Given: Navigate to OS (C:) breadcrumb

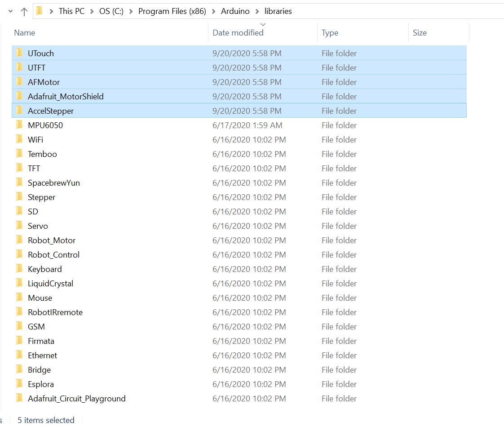Looking at the screenshot, I should (111, 11).
